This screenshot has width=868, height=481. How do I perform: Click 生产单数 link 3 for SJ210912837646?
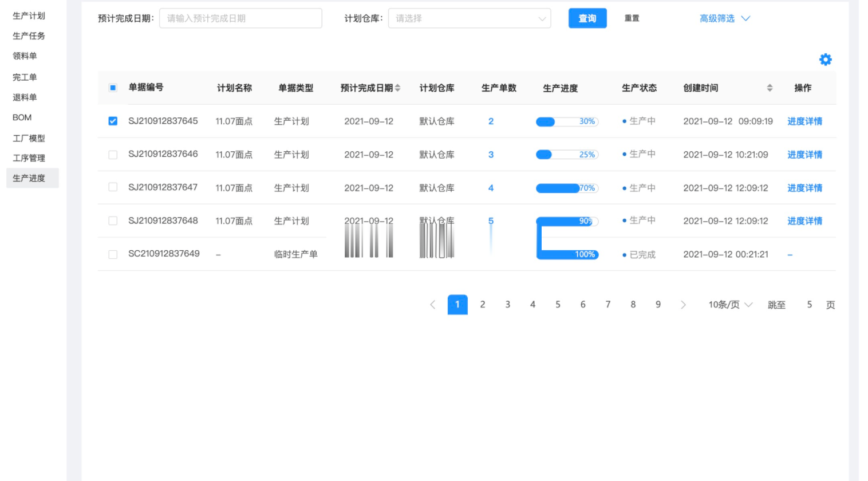click(491, 155)
